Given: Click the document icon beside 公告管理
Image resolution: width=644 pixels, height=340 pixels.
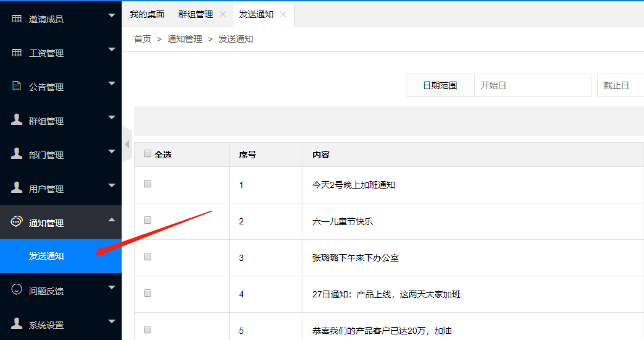Looking at the screenshot, I should (17, 87).
